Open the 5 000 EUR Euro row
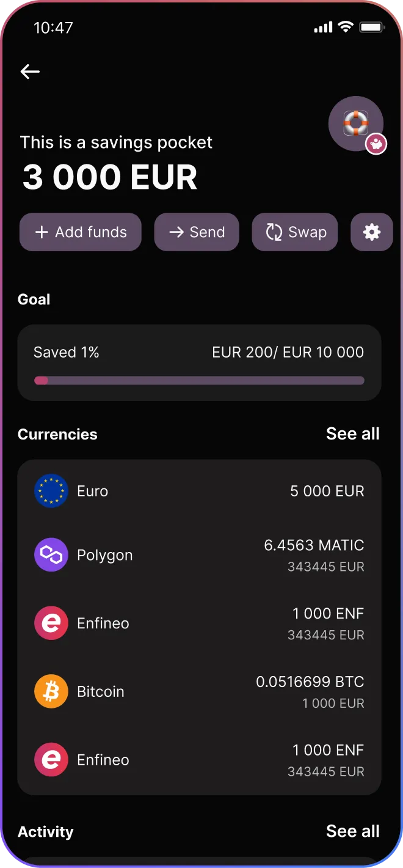This screenshot has height=868, width=403. pyautogui.click(x=199, y=491)
